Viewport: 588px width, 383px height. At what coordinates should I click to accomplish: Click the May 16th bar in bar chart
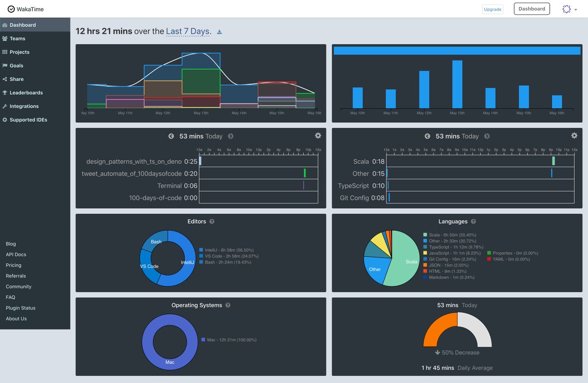(x=557, y=102)
